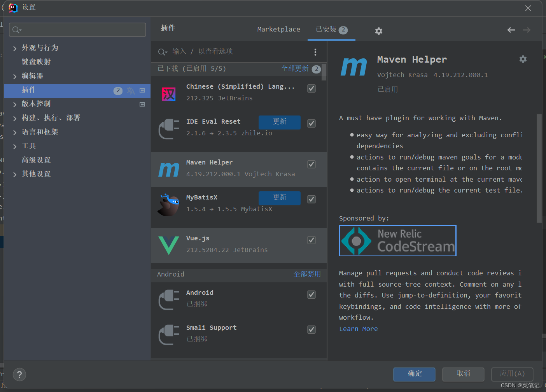Click the large Maven Helper logo in details
The image size is (546, 392).
(x=353, y=66)
